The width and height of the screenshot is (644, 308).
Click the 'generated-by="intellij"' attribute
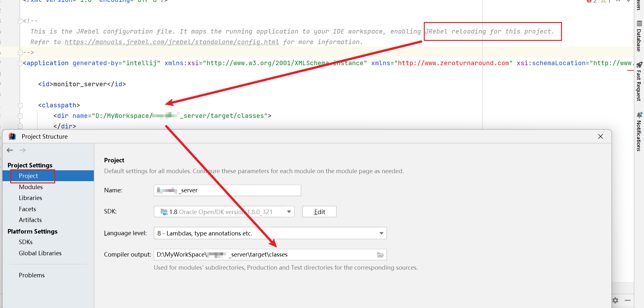point(116,63)
